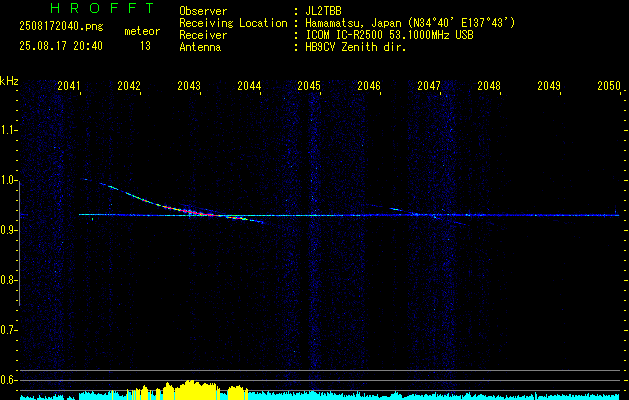Click HB9CV Zenith dir. text

pos(356,47)
